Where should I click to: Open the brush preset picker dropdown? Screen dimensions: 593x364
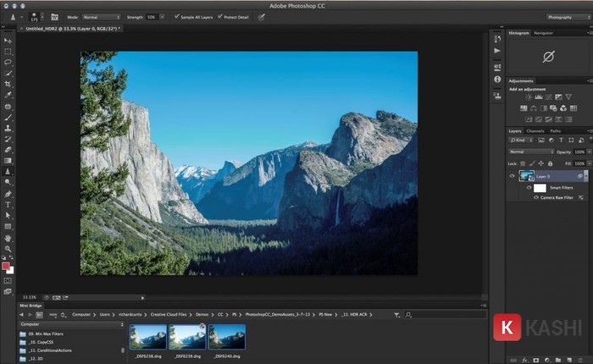tap(42, 17)
